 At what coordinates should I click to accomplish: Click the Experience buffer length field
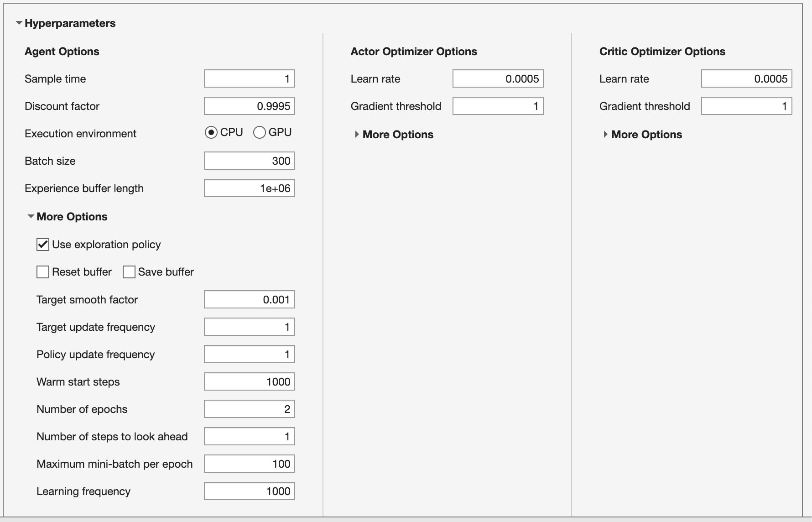tap(249, 188)
